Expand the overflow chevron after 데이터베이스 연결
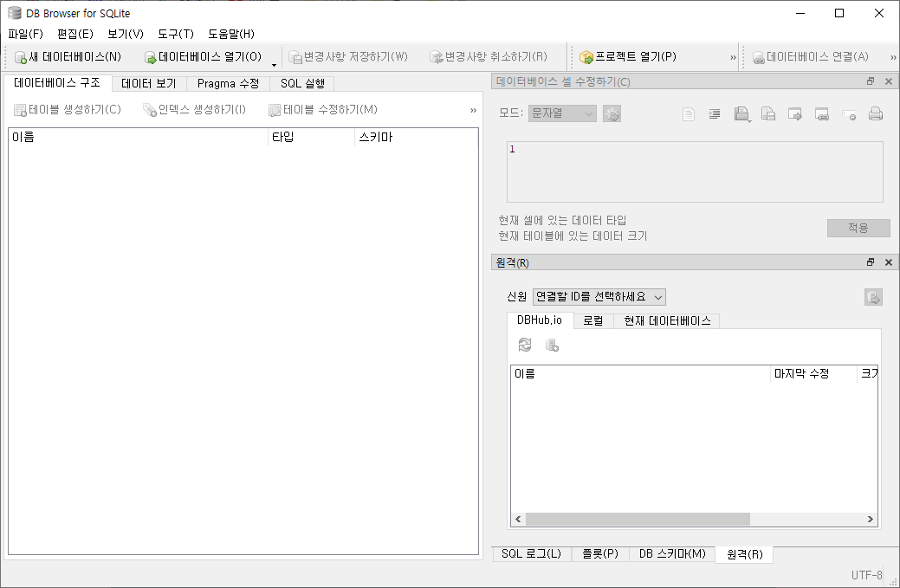This screenshot has width=900, height=588. point(893,57)
